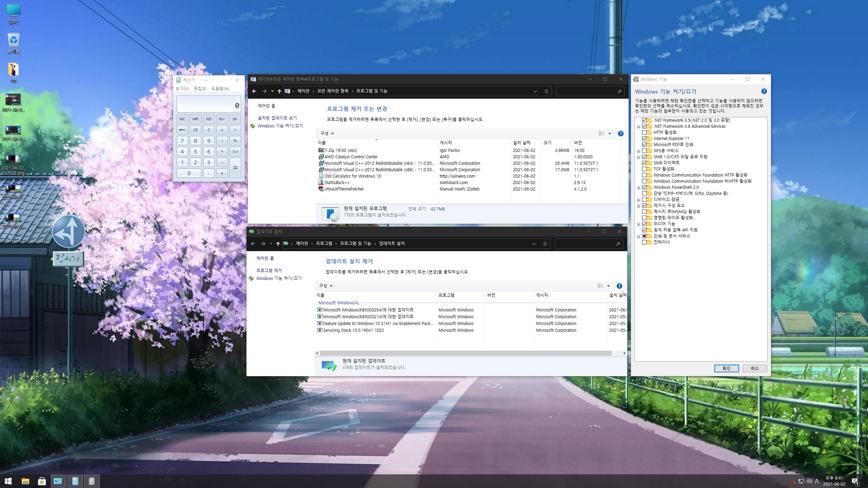Image resolution: width=868 pixels, height=488 pixels.
Task: Enable HTTP 활성화 checkbox
Action: click(644, 132)
